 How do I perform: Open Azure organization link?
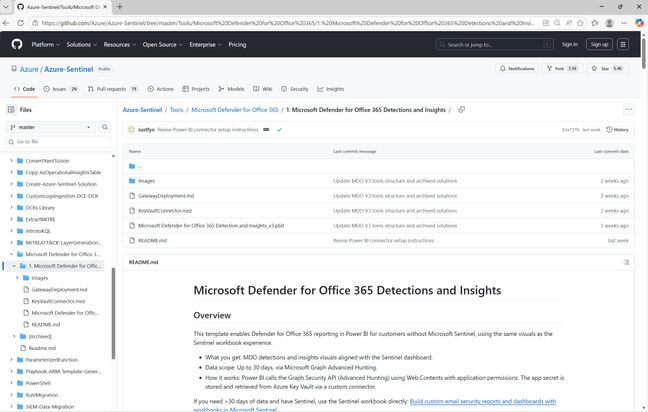point(29,69)
